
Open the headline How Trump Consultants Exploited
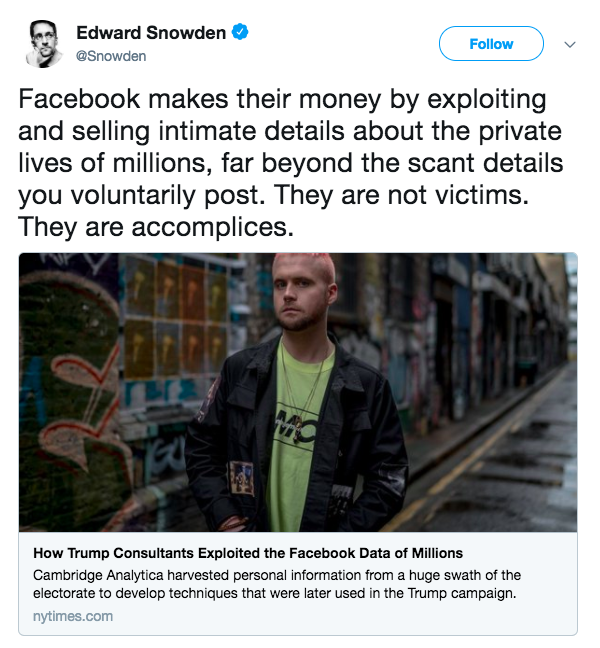(x=248, y=553)
